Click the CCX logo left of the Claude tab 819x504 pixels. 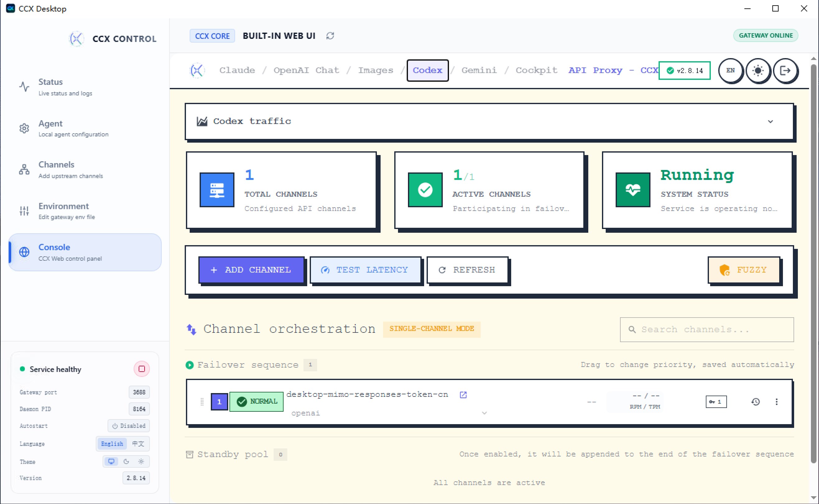(x=197, y=70)
